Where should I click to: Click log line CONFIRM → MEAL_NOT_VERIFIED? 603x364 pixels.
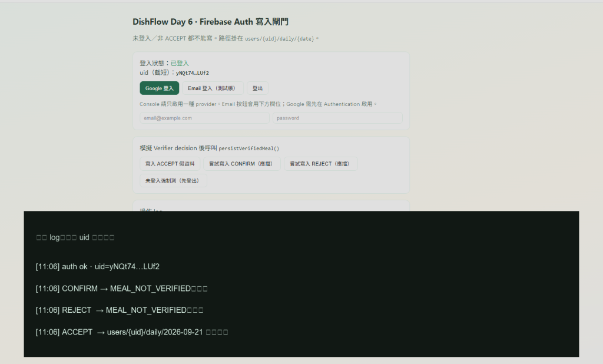(121, 289)
